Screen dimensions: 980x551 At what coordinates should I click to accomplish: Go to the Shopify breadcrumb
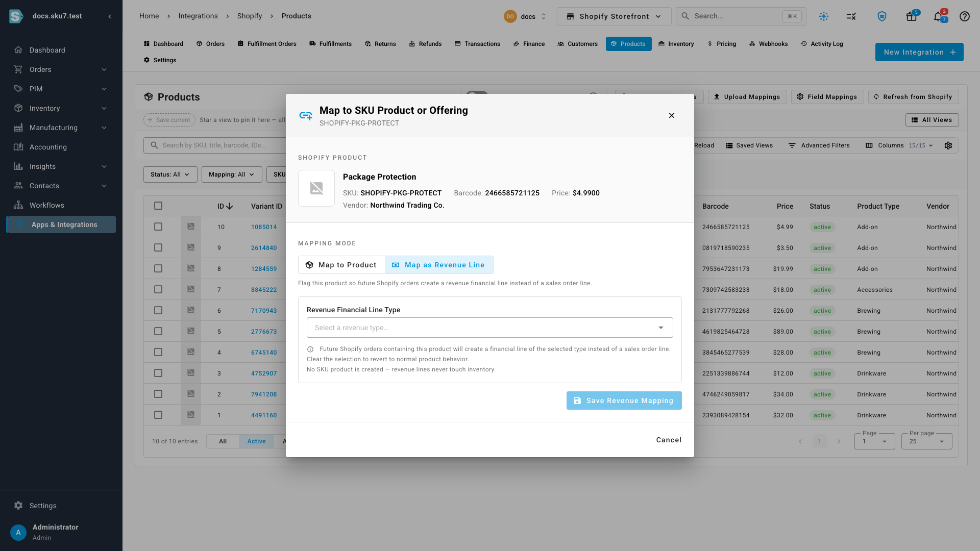point(250,16)
